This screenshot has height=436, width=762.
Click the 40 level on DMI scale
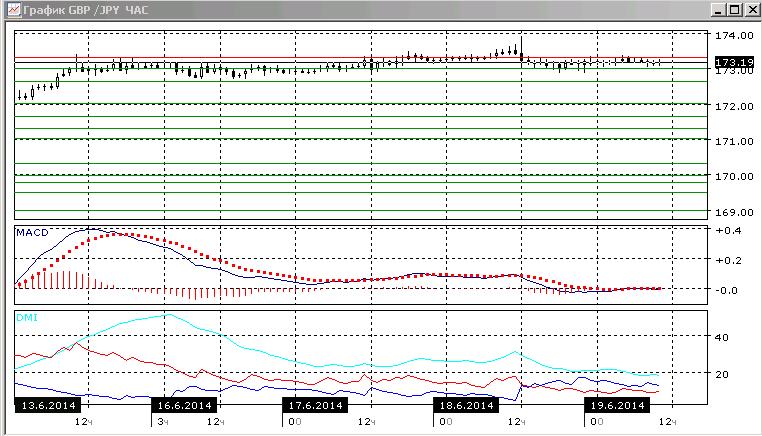pos(722,337)
